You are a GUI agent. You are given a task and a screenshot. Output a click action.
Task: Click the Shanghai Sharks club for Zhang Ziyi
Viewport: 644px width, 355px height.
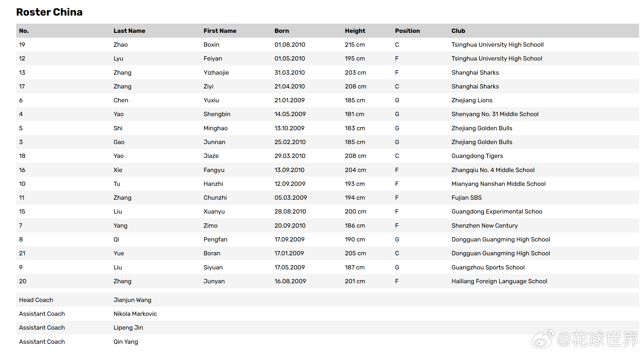point(475,86)
